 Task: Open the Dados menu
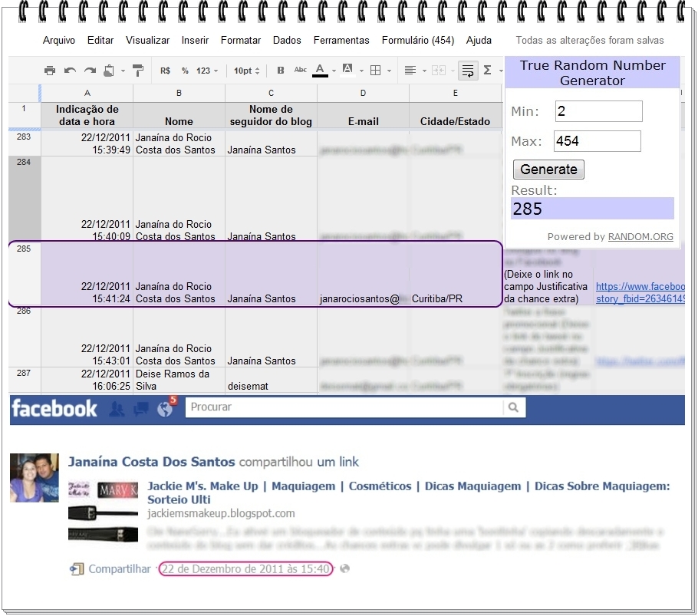[x=287, y=40]
